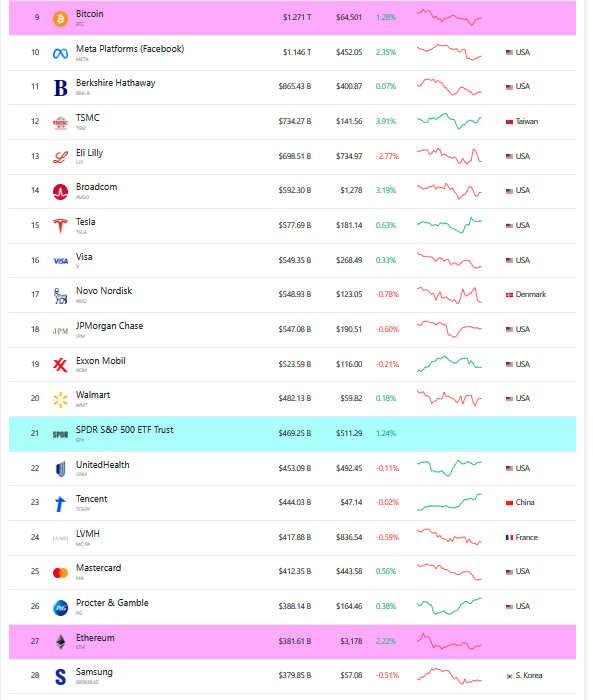Viewport: 593px width, 700px height.
Task: Open the Broadcom company link
Action: (x=96, y=187)
